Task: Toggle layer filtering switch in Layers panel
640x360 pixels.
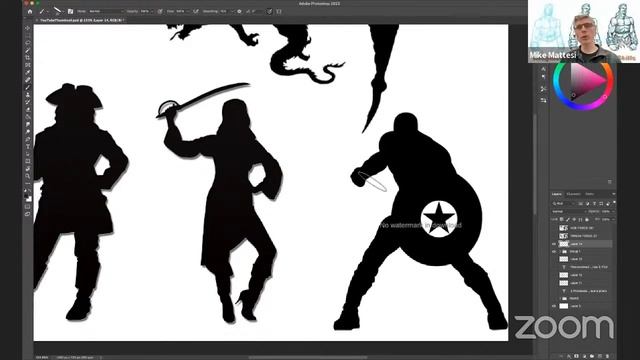Action: (614, 202)
